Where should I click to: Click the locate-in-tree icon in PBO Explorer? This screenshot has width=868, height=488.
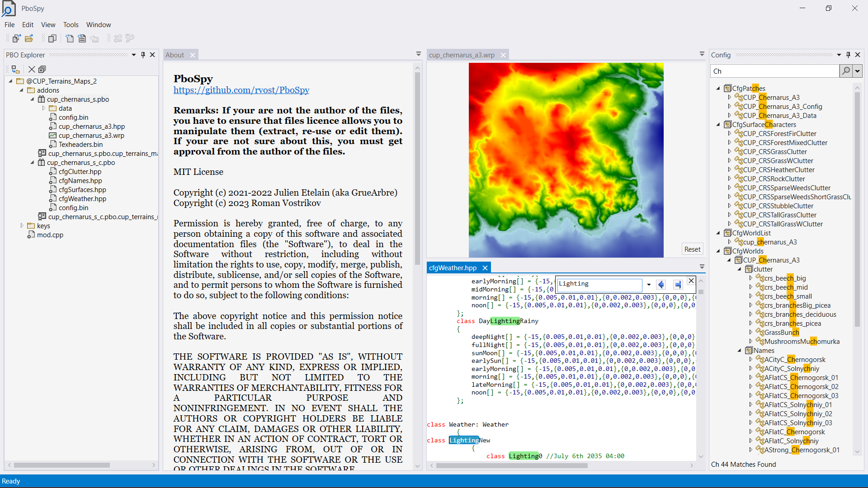(x=15, y=69)
